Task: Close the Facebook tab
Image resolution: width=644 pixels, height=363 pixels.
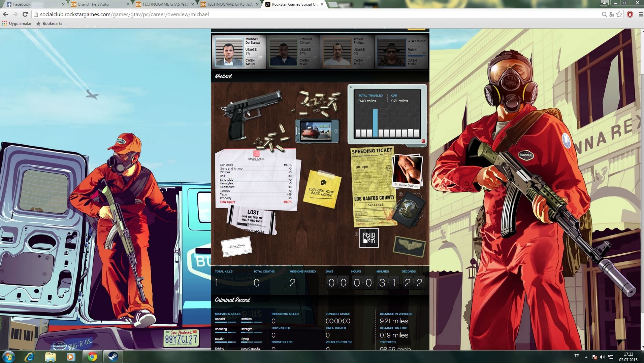Action: pos(63,4)
